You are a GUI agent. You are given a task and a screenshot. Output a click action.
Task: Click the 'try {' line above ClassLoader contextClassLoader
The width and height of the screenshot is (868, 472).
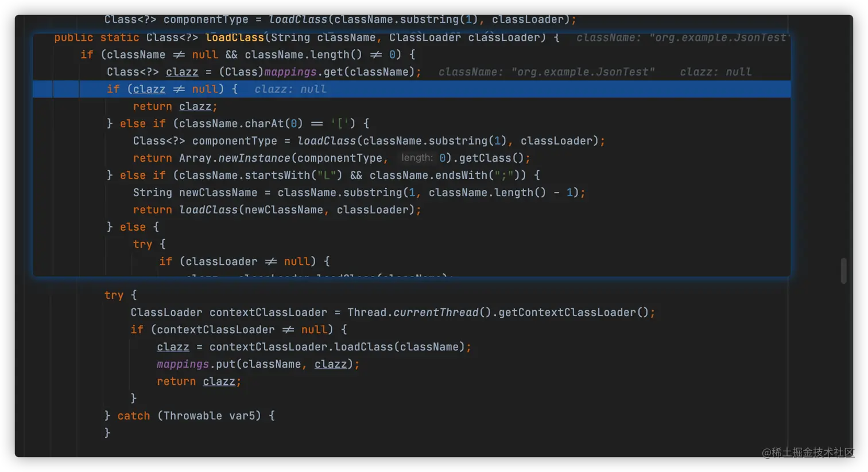pos(121,295)
